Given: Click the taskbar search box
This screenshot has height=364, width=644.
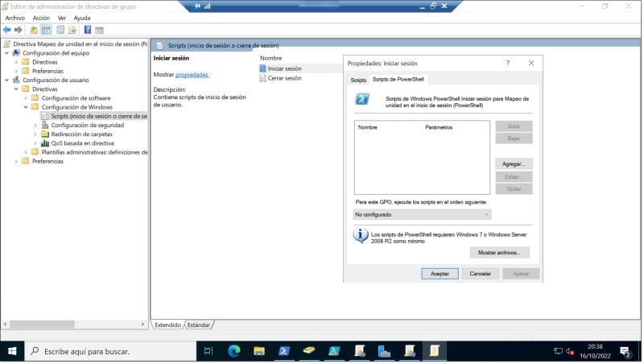Looking at the screenshot, I should pos(110,351).
